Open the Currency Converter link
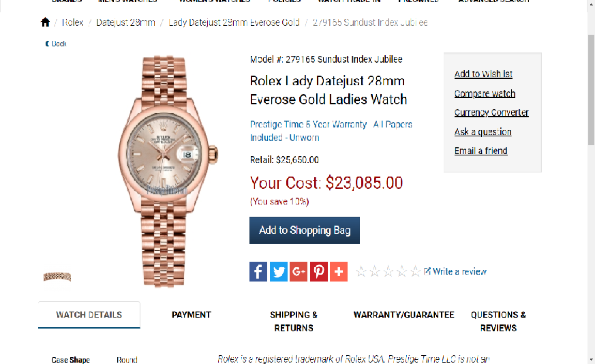The width and height of the screenshot is (595, 364). click(491, 112)
